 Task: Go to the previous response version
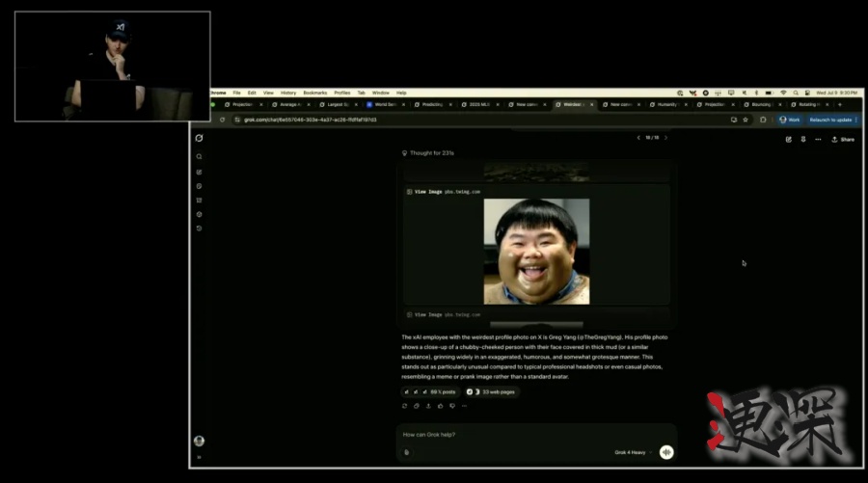638,138
